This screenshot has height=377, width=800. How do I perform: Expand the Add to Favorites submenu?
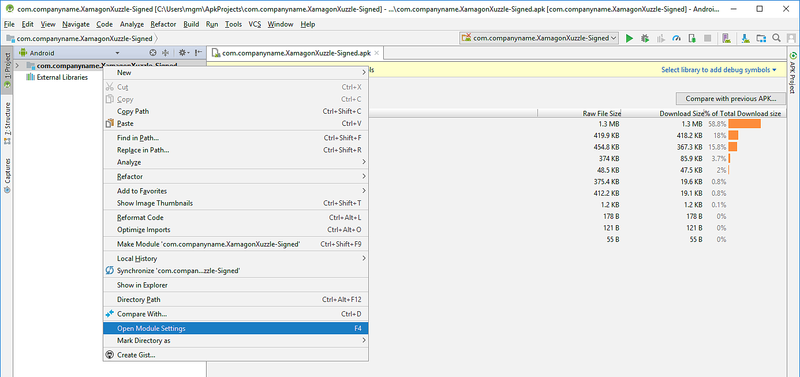pos(235,191)
